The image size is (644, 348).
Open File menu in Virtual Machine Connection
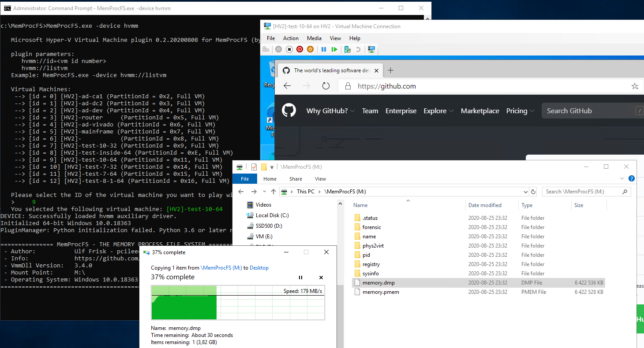pos(271,38)
